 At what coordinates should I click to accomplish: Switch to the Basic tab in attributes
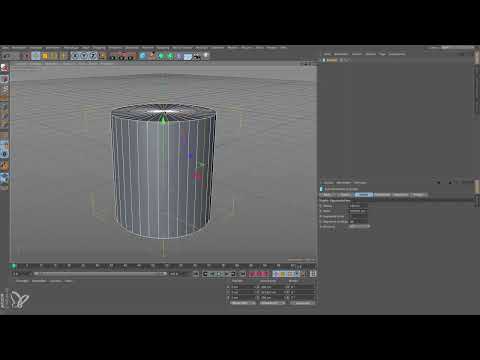click(x=328, y=195)
